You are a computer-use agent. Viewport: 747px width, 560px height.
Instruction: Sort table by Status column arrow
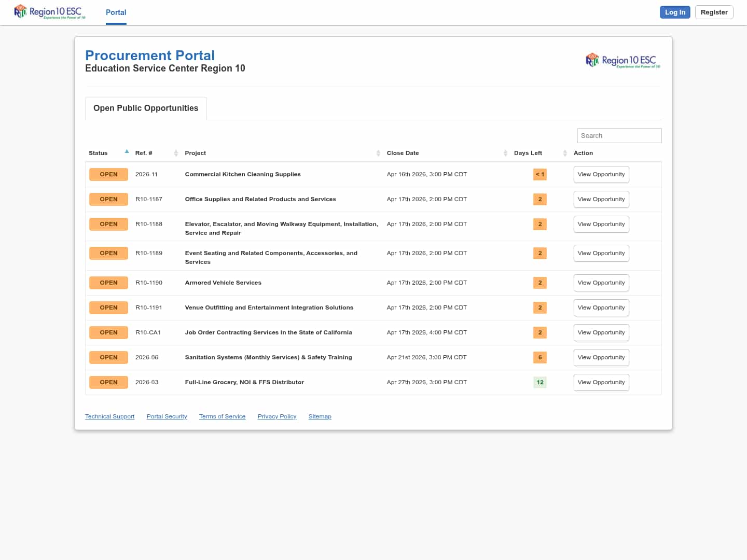127,152
